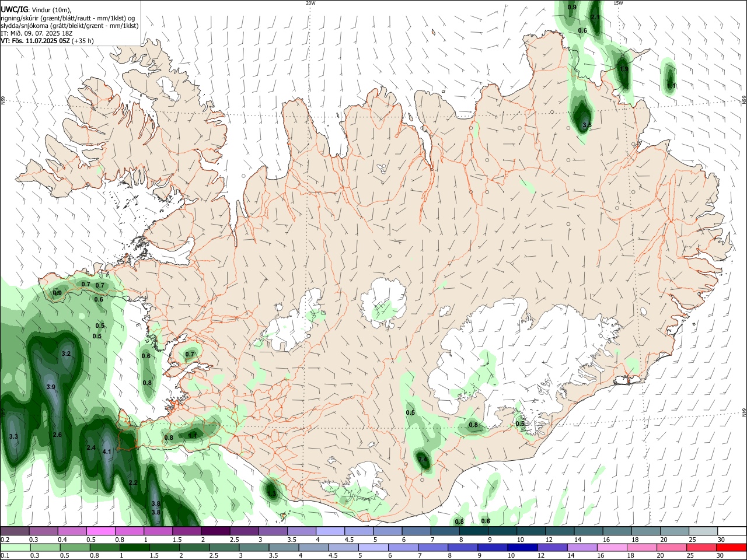This screenshot has width=747, height=560.
Task: Click the snow legend swatch between 0.2 and 0.3
Action: click(15, 531)
